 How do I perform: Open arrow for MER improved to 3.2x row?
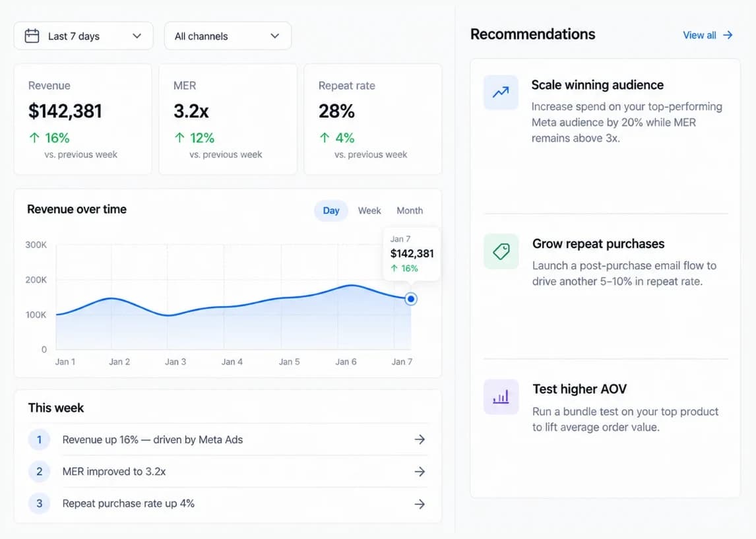tap(420, 471)
